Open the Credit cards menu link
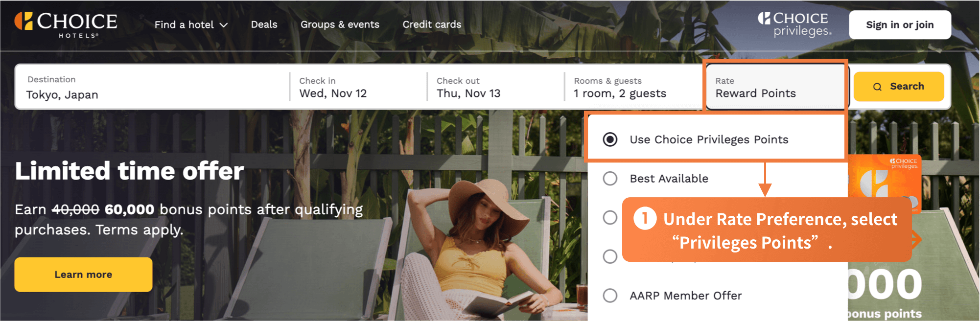 pyautogui.click(x=432, y=24)
